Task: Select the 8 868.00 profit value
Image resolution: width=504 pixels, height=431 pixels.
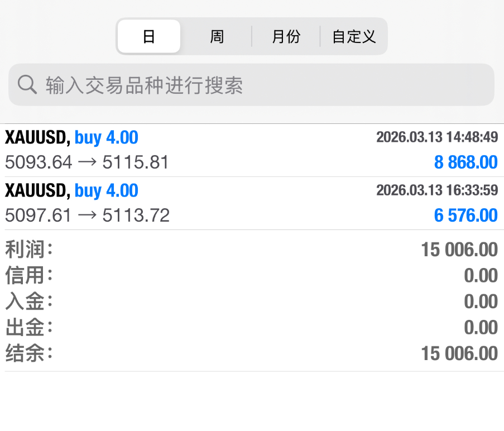Action: pos(465,162)
